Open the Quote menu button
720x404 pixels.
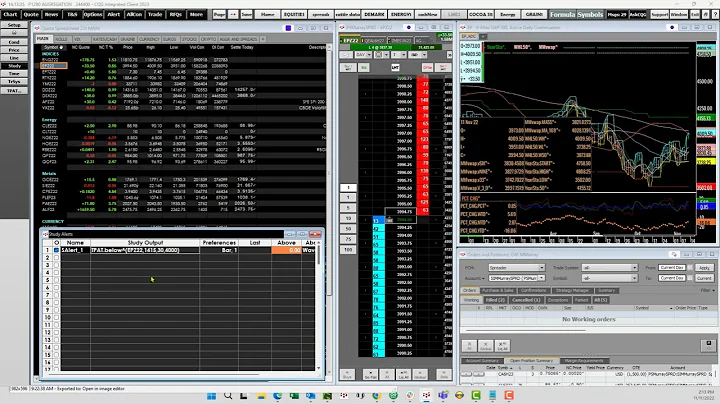coord(31,14)
